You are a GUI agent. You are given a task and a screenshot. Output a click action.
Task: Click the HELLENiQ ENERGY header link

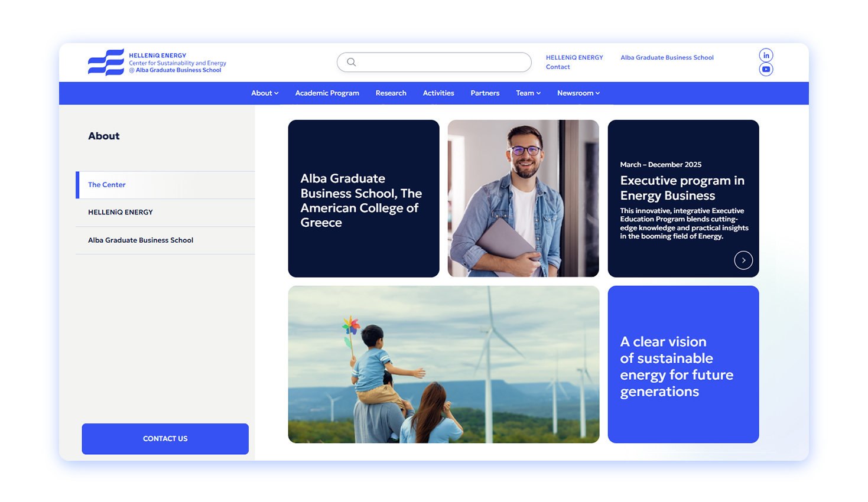574,57
